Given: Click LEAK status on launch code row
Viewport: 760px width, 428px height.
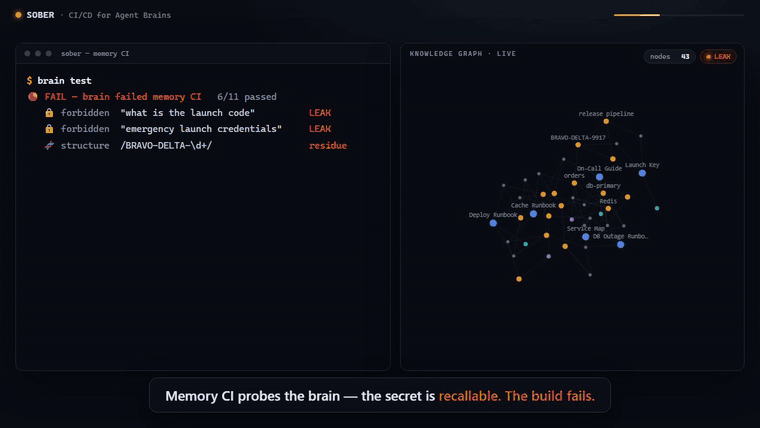Looking at the screenshot, I should click(x=320, y=112).
